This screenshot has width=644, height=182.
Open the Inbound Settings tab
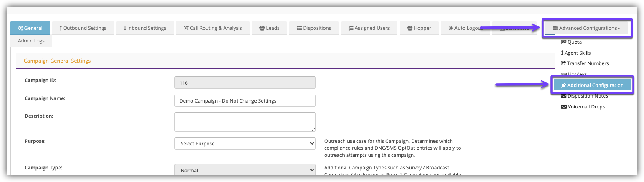pyautogui.click(x=145, y=28)
